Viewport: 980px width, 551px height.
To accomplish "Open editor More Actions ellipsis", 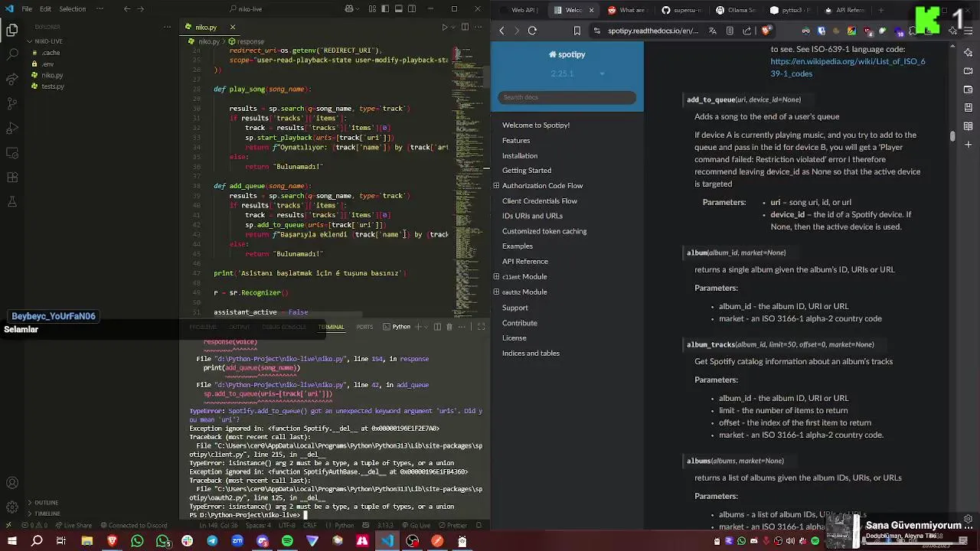I will [x=479, y=27].
